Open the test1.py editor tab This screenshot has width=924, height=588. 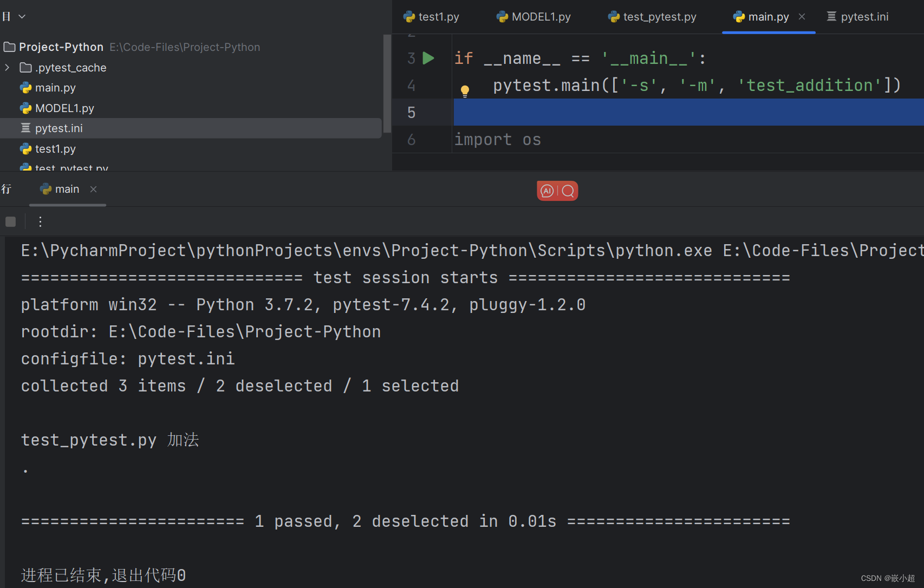[x=431, y=17]
